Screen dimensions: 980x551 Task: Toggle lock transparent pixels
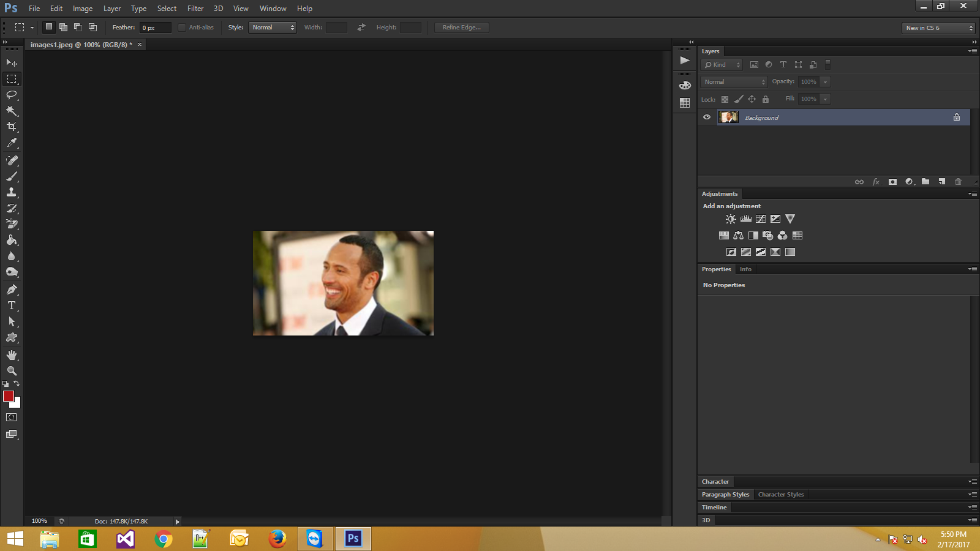725,99
